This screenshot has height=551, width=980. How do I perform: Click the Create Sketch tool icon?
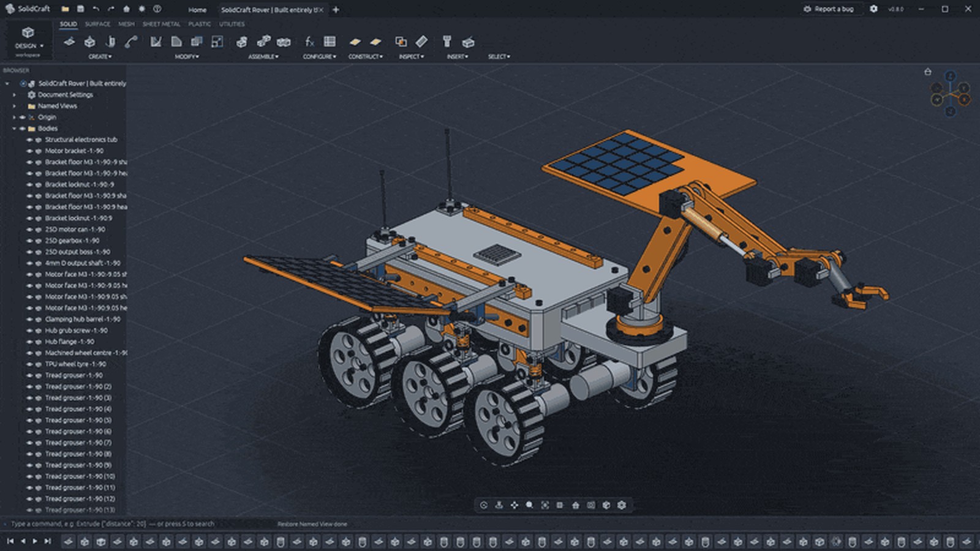tap(69, 42)
